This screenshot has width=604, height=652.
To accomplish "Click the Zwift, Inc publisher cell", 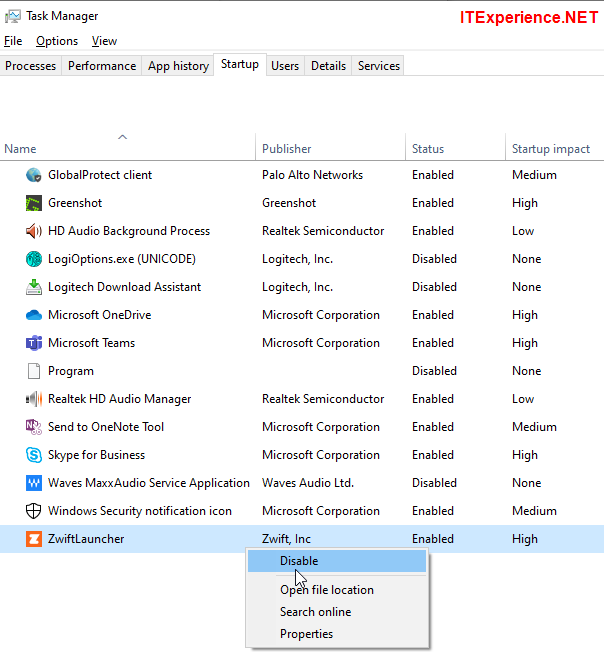I will [x=286, y=539].
